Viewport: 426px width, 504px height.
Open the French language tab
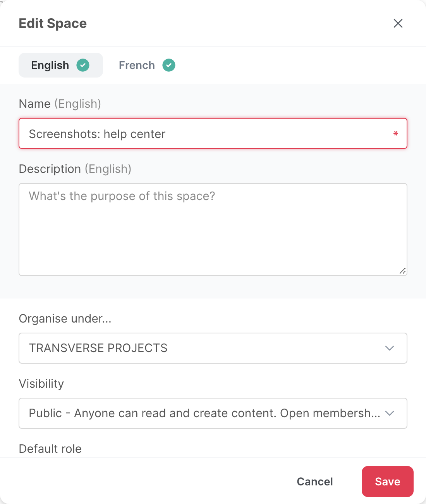point(147,65)
